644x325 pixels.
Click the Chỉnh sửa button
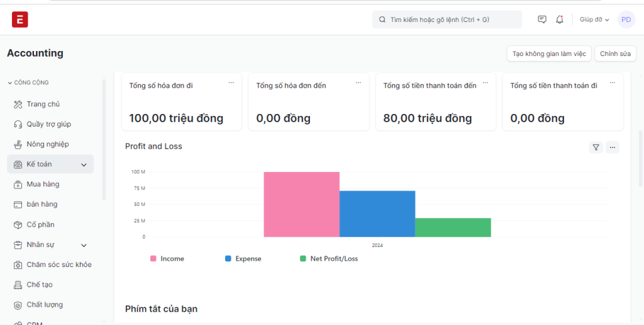[x=615, y=54]
